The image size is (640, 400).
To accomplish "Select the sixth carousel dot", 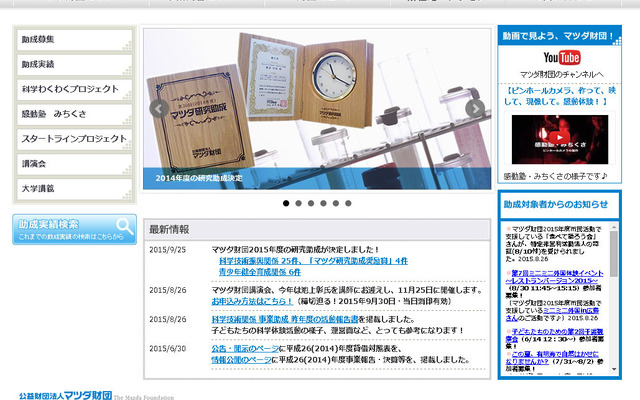I will click(348, 203).
